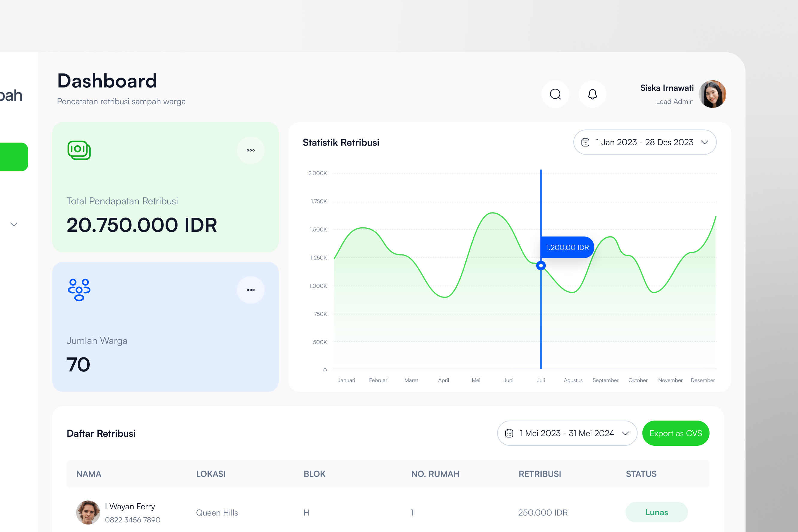
Task: Open the notifications bell
Action: 592,94
